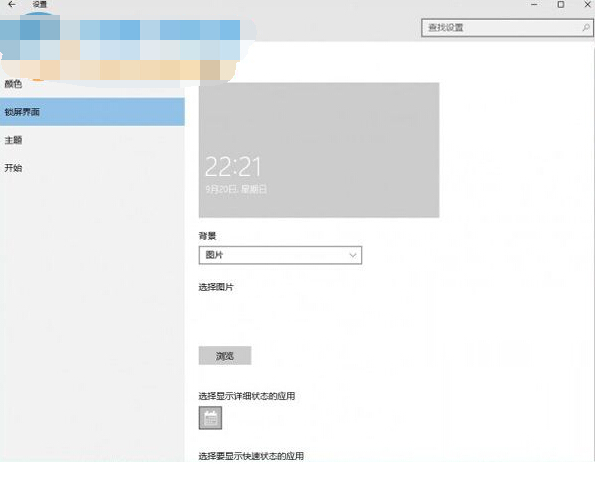595x480 pixels.
Task: Click the 浏览 button
Action: 225,356
